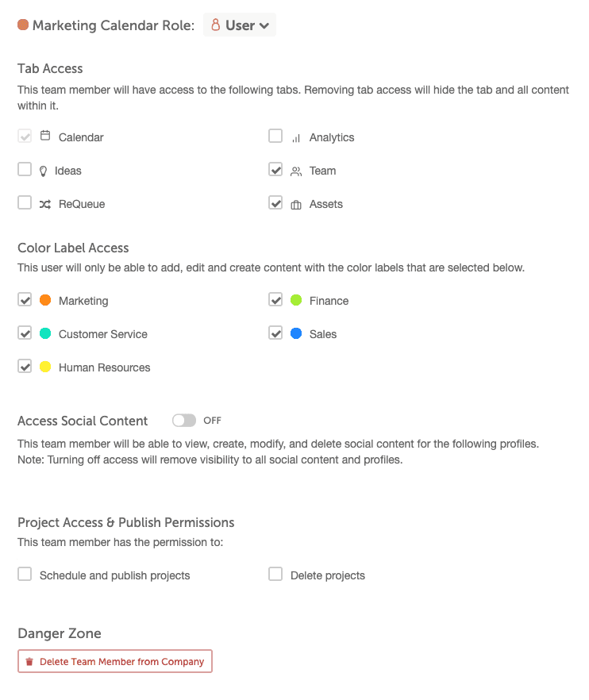Uncheck the Assets tab checkbox
This screenshot has width=589, height=700.
pyautogui.click(x=275, y=202)
